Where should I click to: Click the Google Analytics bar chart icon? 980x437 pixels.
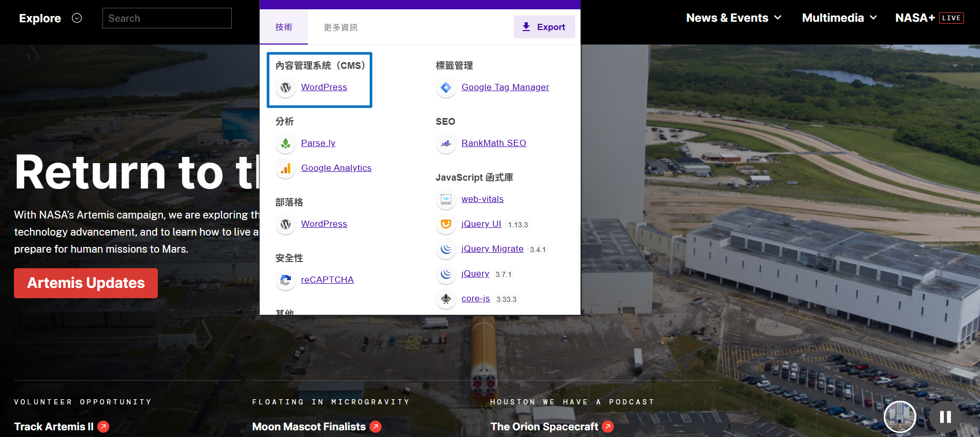pyautogui.click(x=286, y=168)
